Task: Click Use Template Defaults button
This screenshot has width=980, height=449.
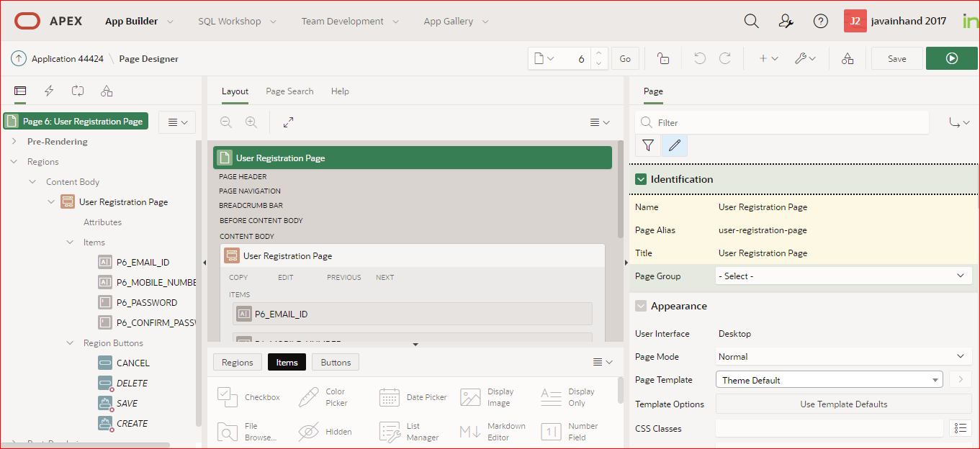Action: (843, 404)
